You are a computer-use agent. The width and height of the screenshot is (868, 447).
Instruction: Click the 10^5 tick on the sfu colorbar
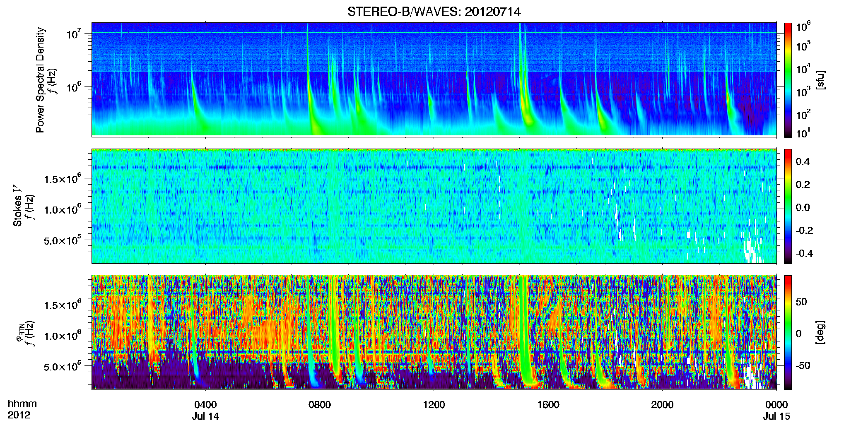(x=803, y=46)
